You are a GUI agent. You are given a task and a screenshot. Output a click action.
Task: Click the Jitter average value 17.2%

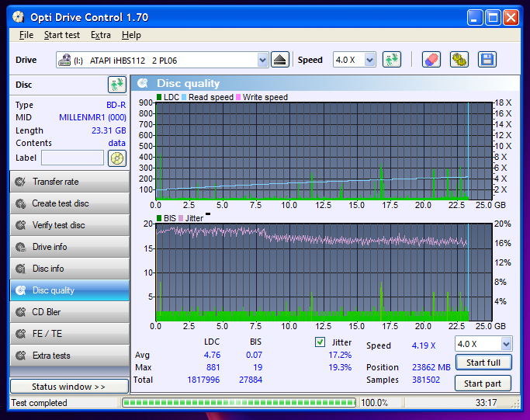pyautogui.click(x=340, y=355)
